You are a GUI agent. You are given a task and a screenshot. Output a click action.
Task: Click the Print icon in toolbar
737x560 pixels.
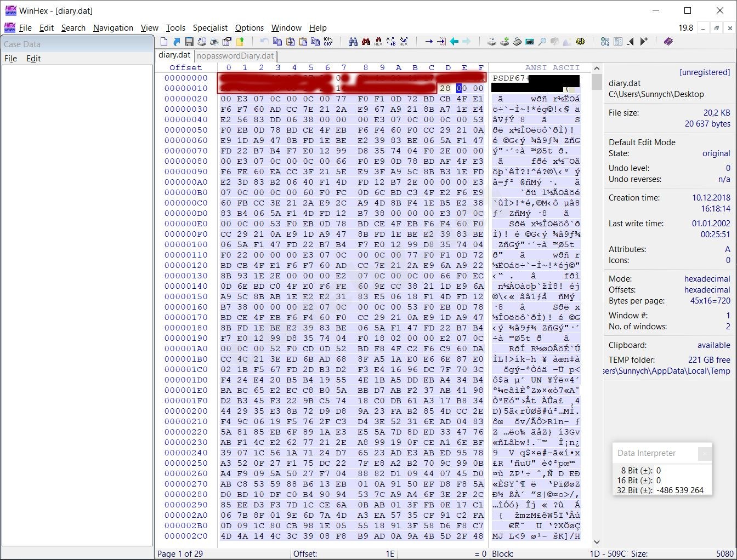(x=214, y=42)
